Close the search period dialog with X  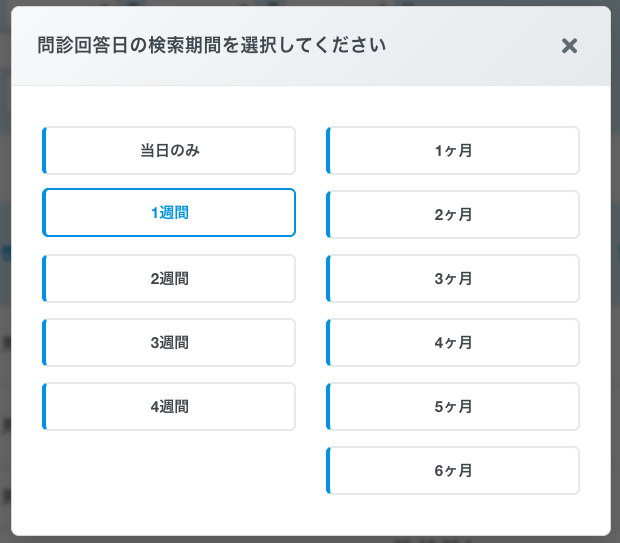[x=569, y=46]
